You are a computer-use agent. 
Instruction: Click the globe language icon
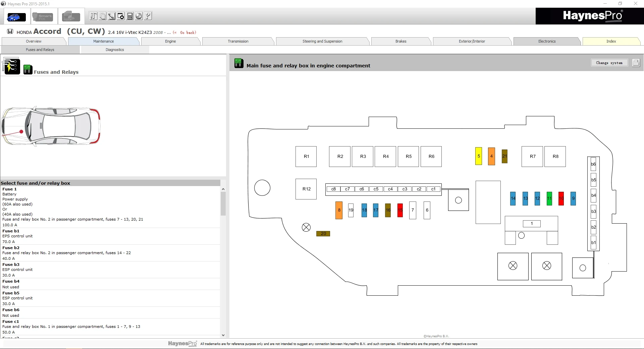139,16
